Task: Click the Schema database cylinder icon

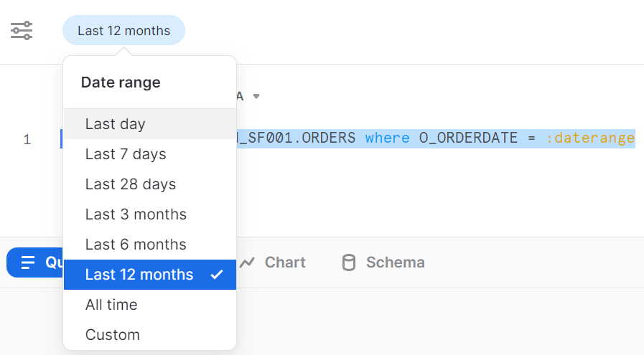Action: click(x=349, y=262)
